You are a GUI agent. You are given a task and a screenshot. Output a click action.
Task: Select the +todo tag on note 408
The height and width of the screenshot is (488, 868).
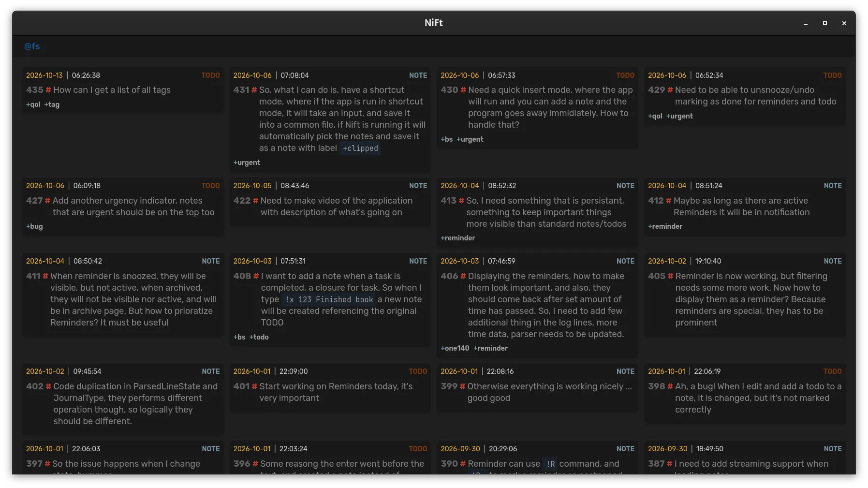tap(259, 337)
